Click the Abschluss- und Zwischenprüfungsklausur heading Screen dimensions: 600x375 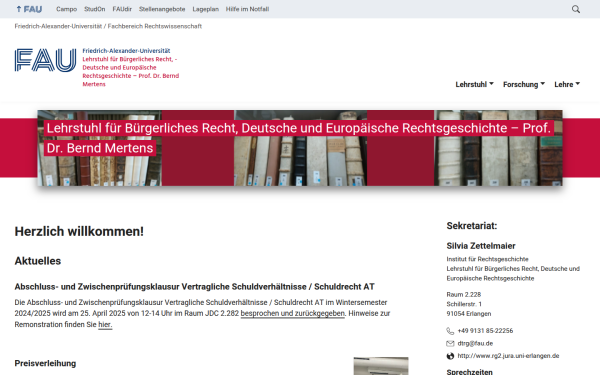tap(194, 287)
